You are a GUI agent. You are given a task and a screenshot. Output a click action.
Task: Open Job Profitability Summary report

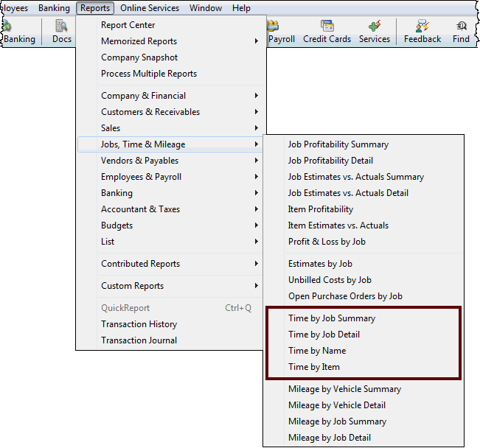coord(364,144)
